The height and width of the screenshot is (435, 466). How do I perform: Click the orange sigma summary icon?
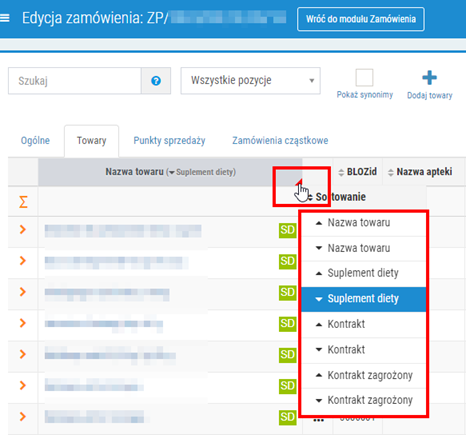click(23, 202)
